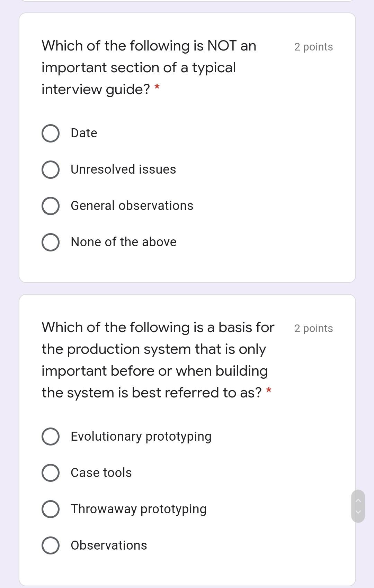
Task: Select Throwaway prototyping
Action: 51,509
